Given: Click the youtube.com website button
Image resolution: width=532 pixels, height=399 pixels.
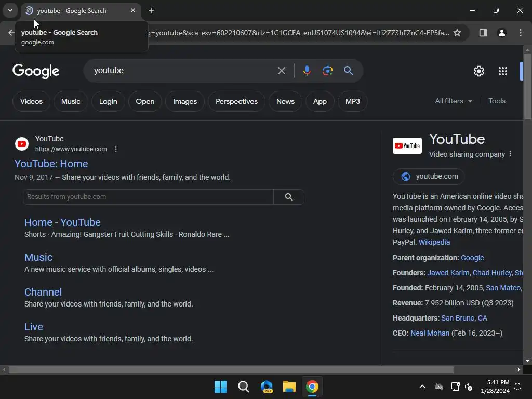Looking at the screenshot, I should click(x=429, y=177).
